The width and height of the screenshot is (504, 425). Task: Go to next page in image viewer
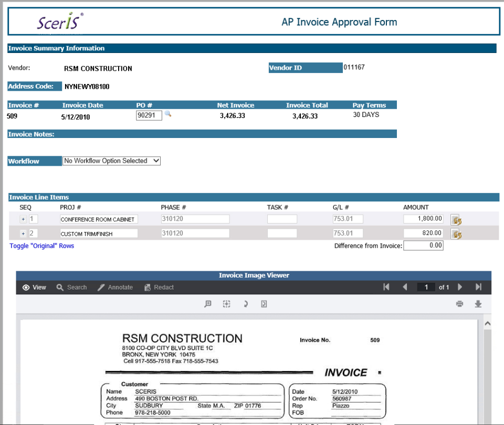[x=460, y=287]
